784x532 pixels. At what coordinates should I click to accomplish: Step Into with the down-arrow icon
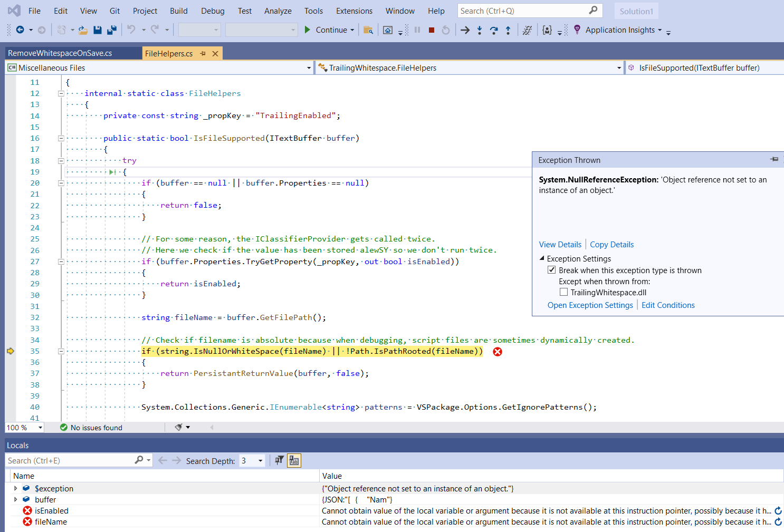pos(480,30)
